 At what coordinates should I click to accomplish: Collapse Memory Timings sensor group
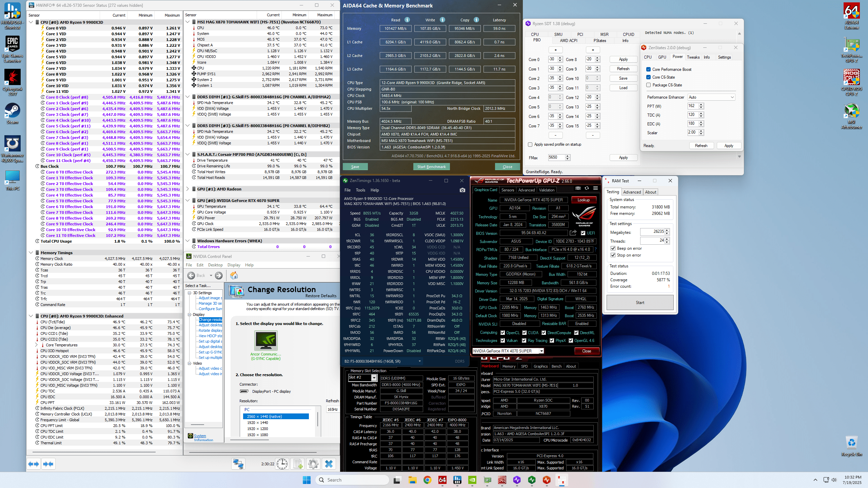[31, 253]
